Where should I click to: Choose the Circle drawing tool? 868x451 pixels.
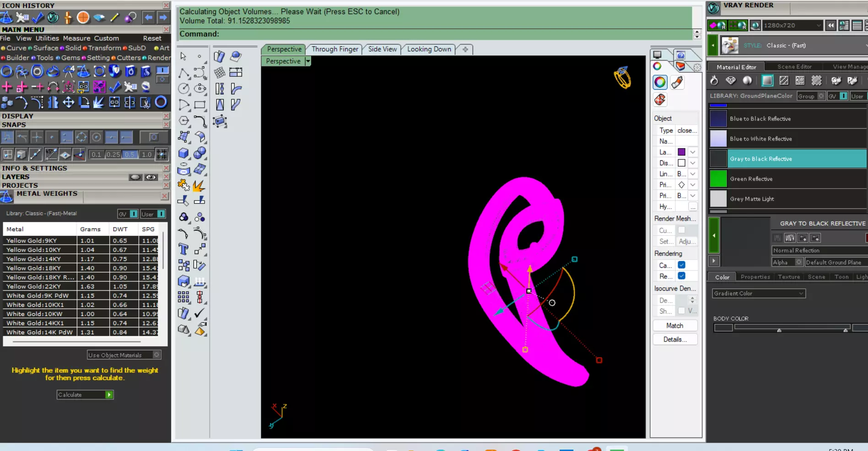click(183, 89)
